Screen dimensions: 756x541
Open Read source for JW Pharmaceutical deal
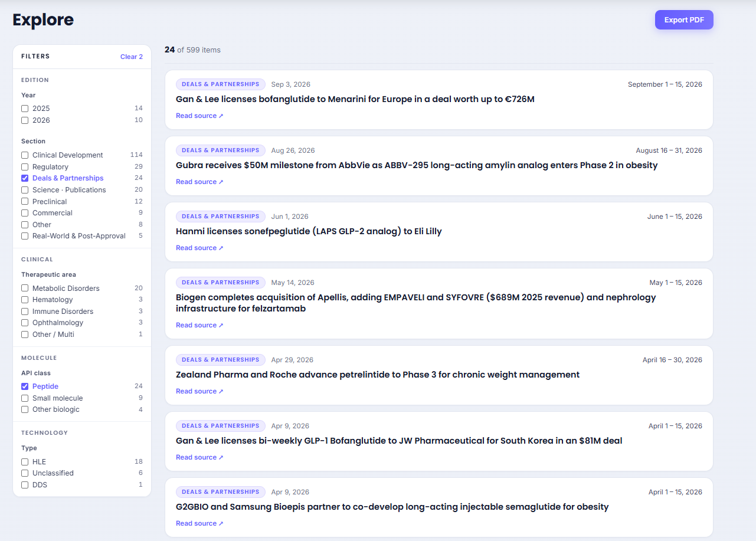199,457
